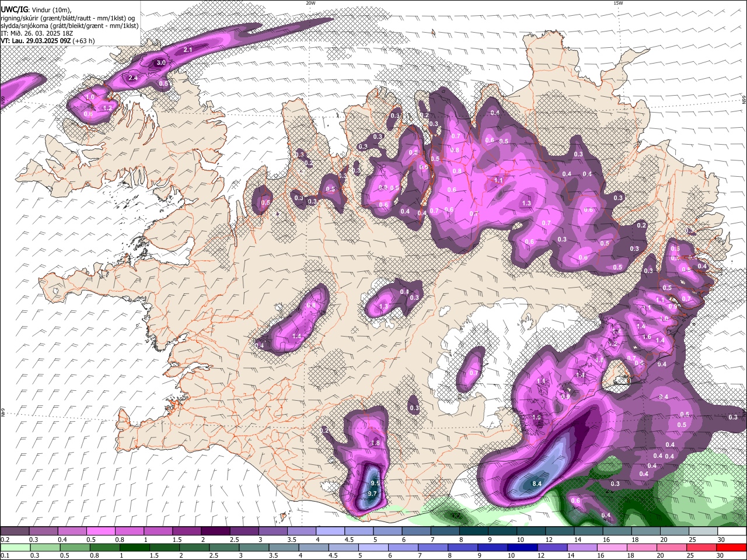This screenshot has height=560, width=747.
Task: Click the 2.1 snowfall value
Action: [x=188, y=50]
